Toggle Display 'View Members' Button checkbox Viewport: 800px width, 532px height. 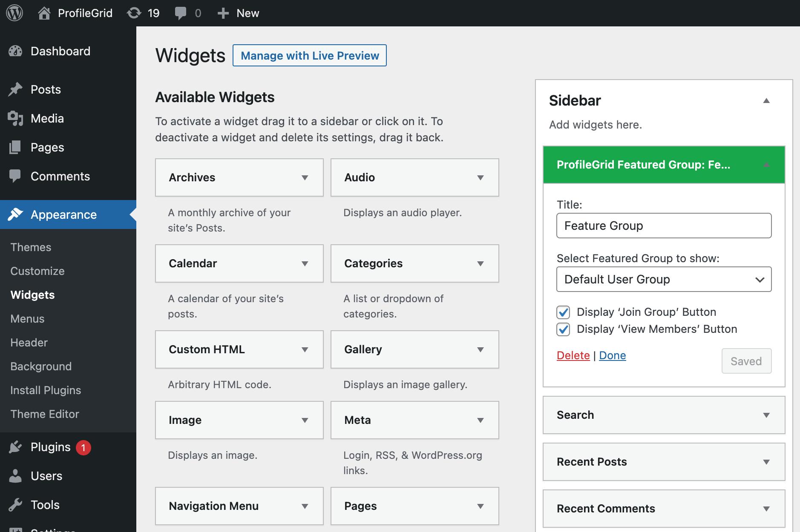tap(563, 329)
